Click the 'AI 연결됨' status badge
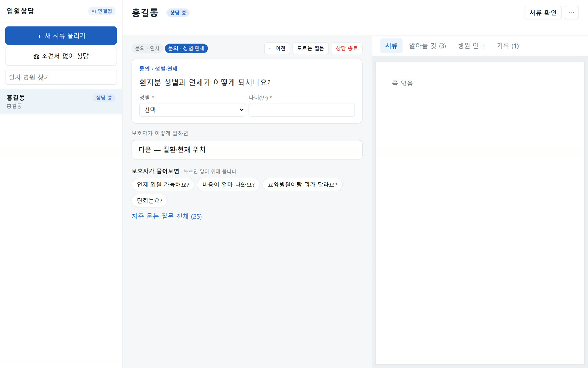588x368 pixels. [102, 11]
